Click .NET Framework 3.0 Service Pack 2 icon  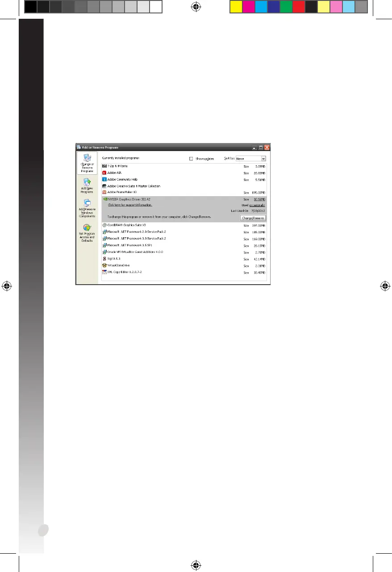(104, 239)
